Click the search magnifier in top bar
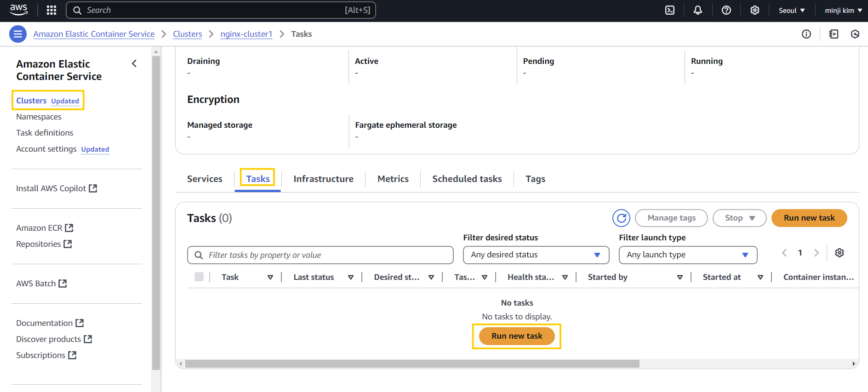The width and height of the screenshot is (868, 392). 77,10
